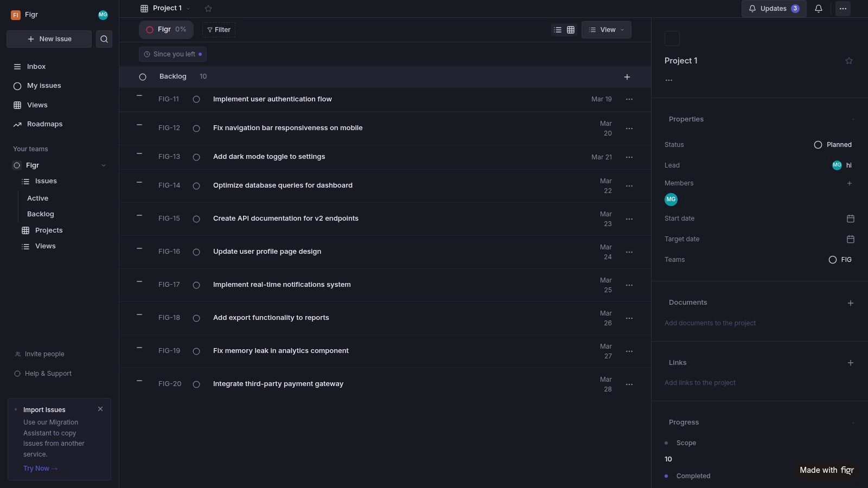Open the search with the magnifier icon
This screenshot has width=868, height=488.
tap(104, 38)
